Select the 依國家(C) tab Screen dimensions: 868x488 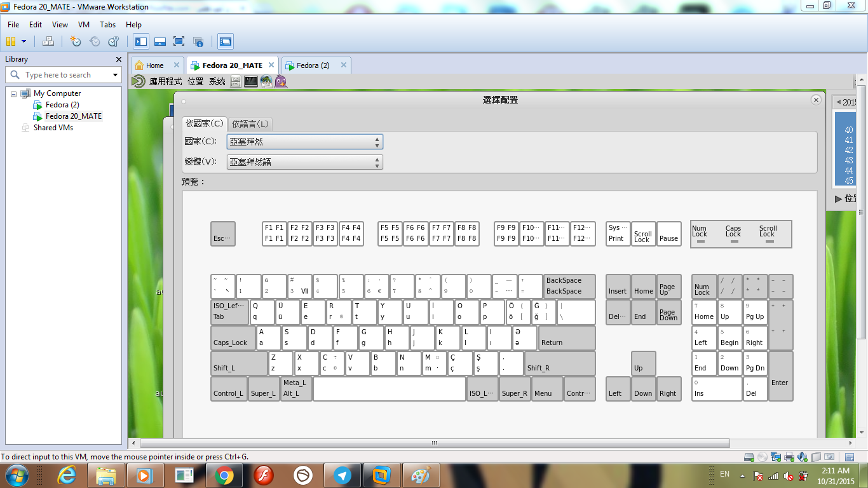click(204, 123)
